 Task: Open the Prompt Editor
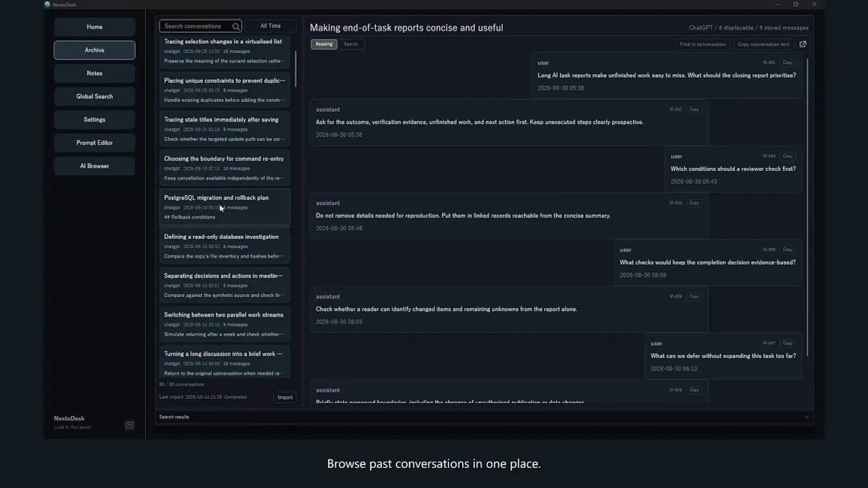94,143
